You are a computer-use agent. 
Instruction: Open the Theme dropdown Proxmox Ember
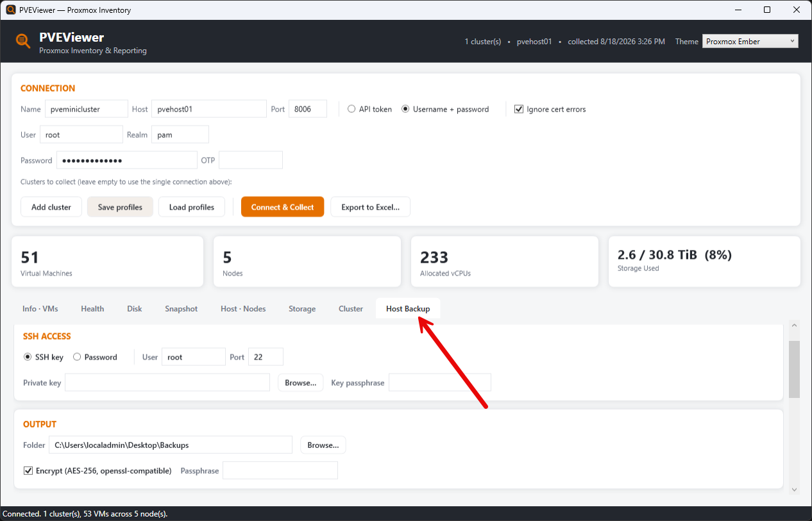click(x=750, y=41)
